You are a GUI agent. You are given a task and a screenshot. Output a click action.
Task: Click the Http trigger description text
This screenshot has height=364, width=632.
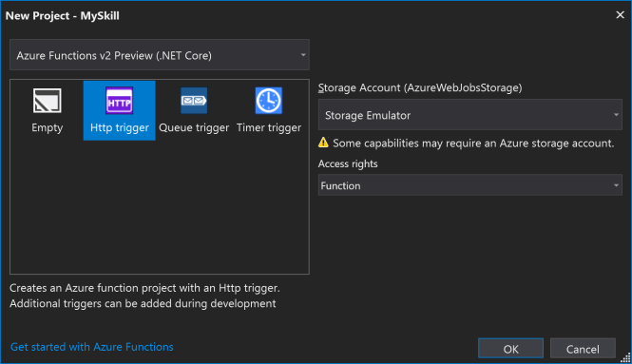(144, 296)
